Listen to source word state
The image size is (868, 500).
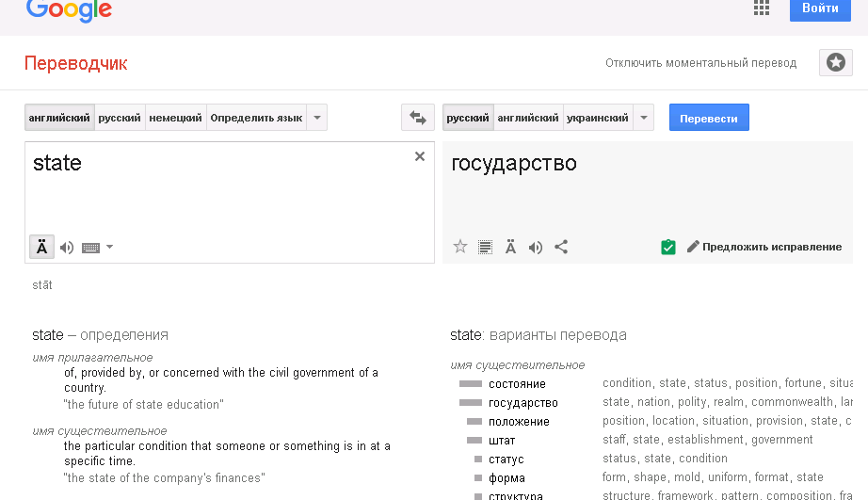[67, 248]
